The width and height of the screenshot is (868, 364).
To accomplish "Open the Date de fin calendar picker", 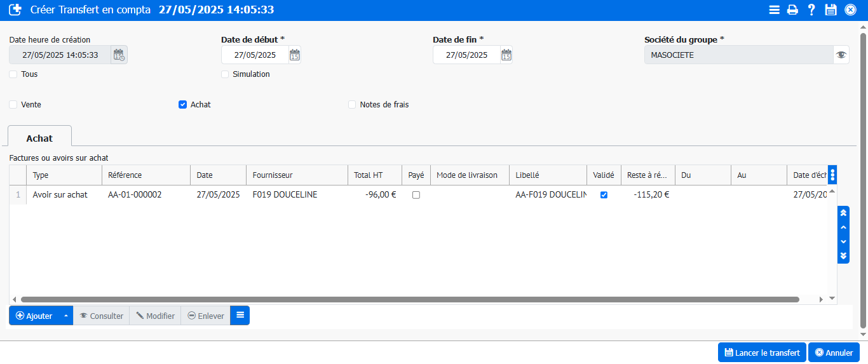I will tap(506, 55).
